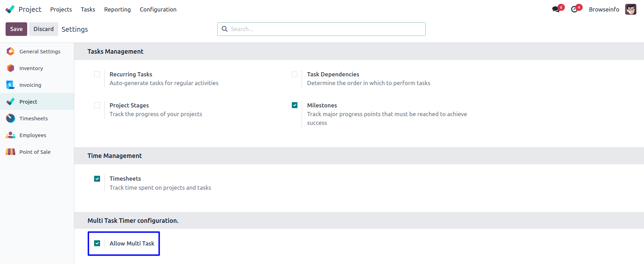Select the Inventory settings icon
Screen dimensions: 644x264
(10, 68)
